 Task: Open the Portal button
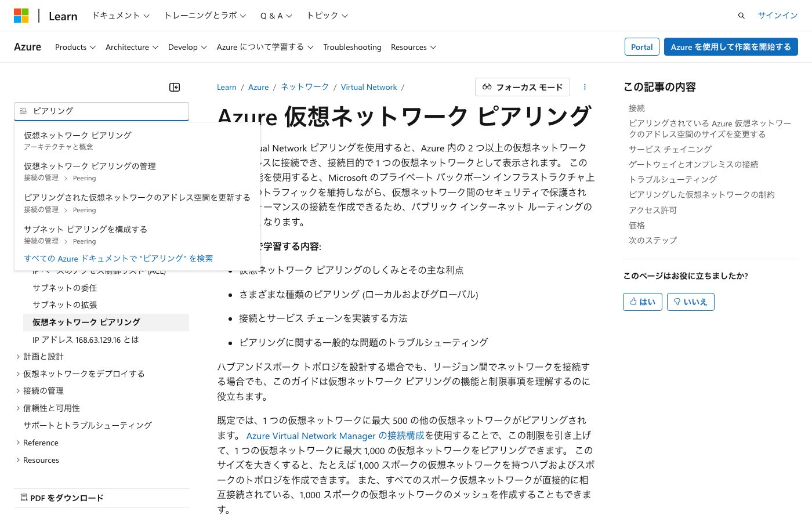coord(641,46)
